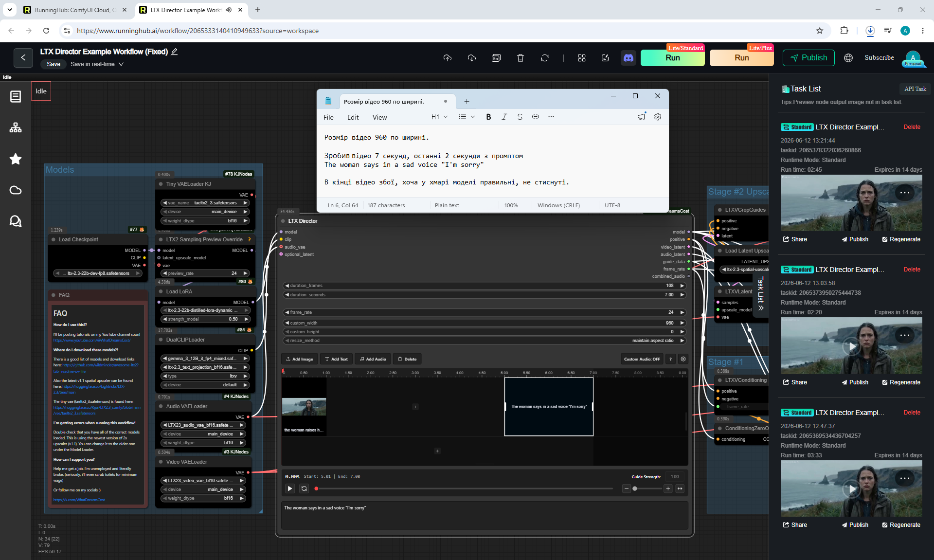Click the globe language icon near Subscribe

(848, 58)
